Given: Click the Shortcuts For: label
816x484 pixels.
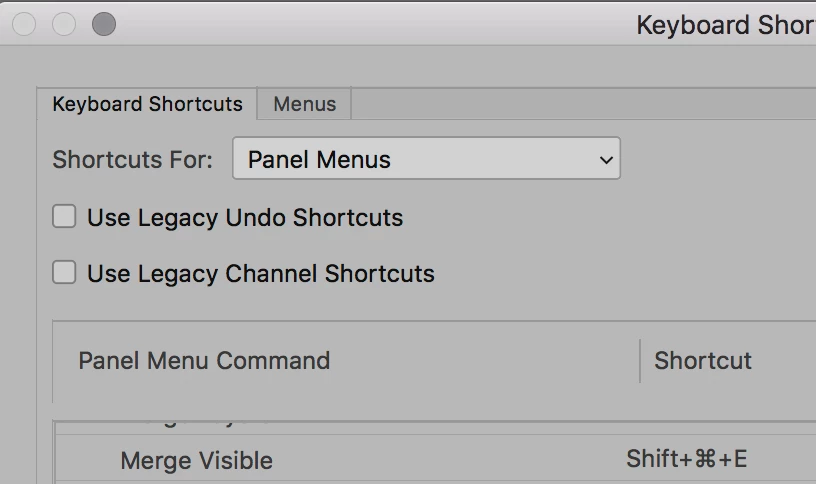Looking at the screenshot, I should (132, 160).
